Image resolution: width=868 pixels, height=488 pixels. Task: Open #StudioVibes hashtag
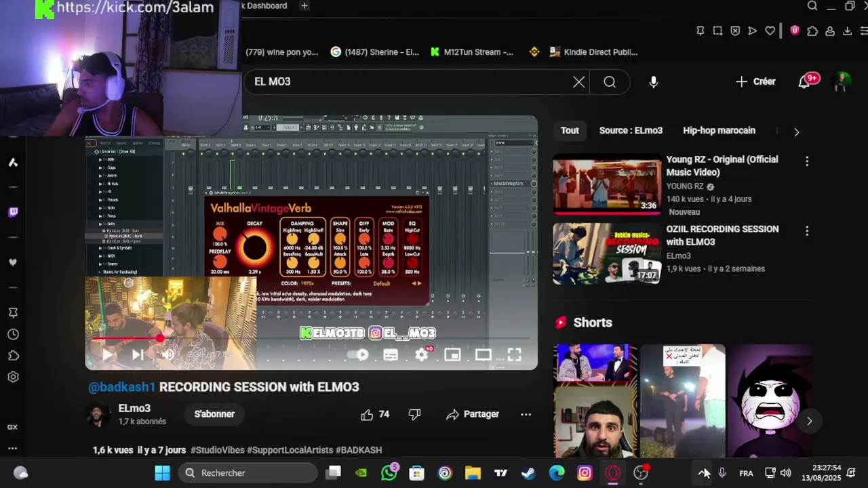click(218, 450)
